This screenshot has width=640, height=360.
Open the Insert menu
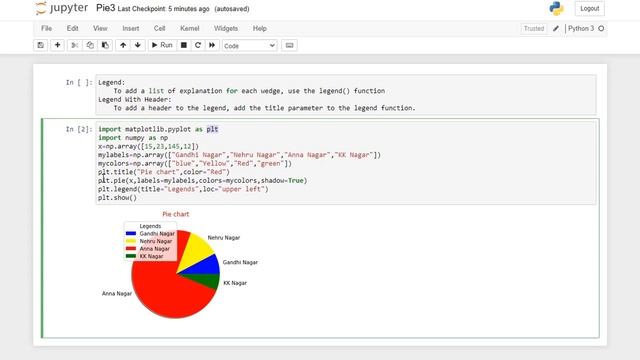coord(131,29)
